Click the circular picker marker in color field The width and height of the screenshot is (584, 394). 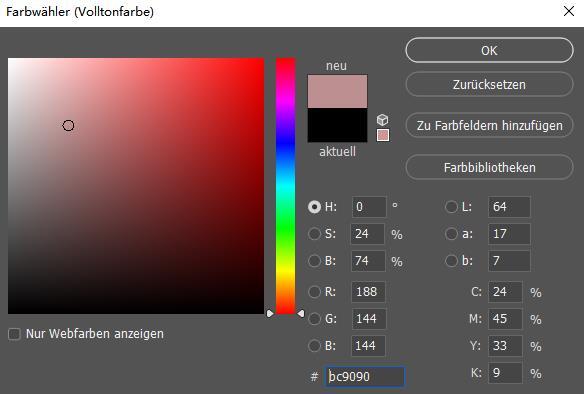pyautogui.click(x=68, y=125)
